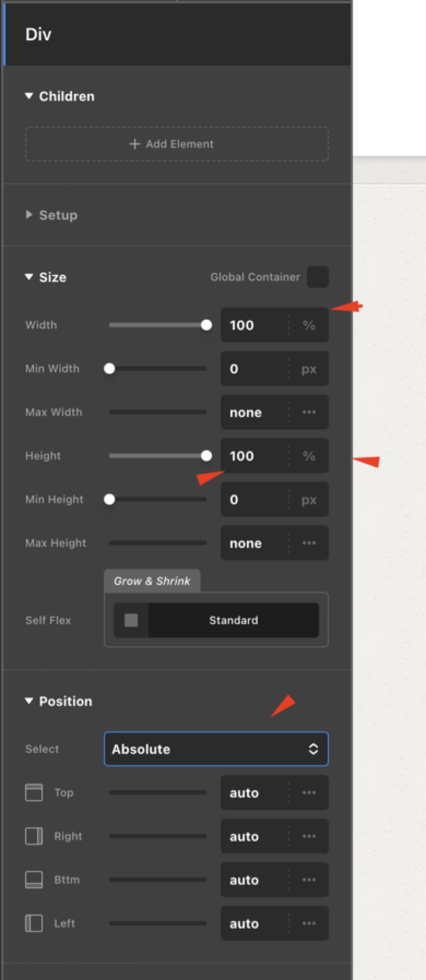Click the Top position icon
The height and width of the screenshot is (980, 426).
(34, 792)
